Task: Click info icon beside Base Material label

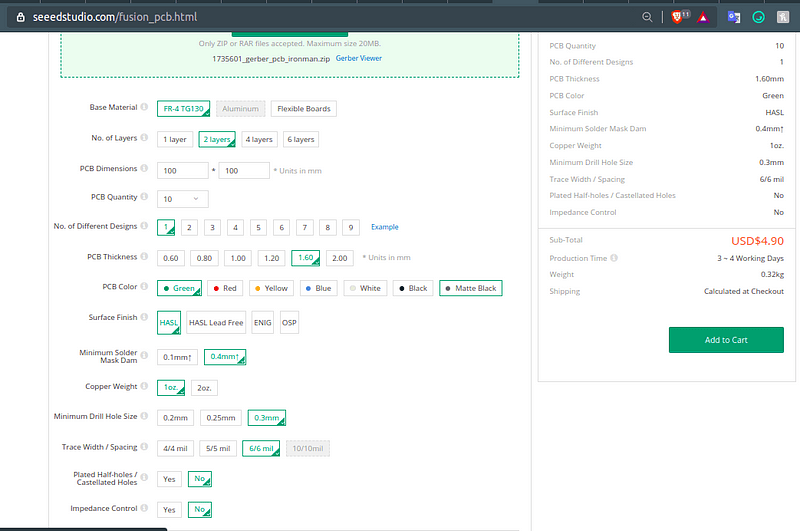Action: 144,108
